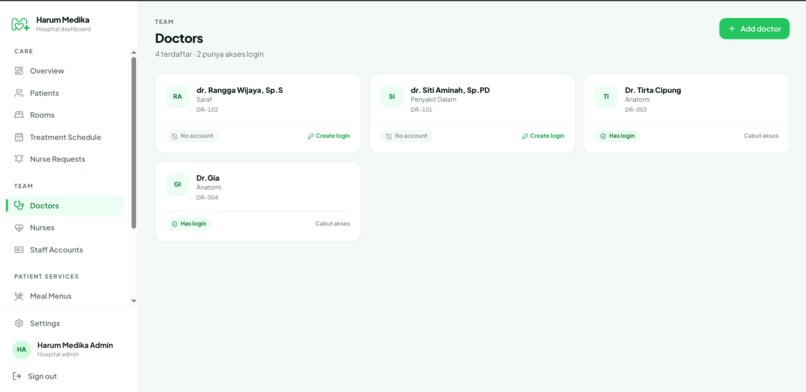Click Cabut akses on Dr. Tirta Cipung card
Screen dimensions: 806x392
761,136
